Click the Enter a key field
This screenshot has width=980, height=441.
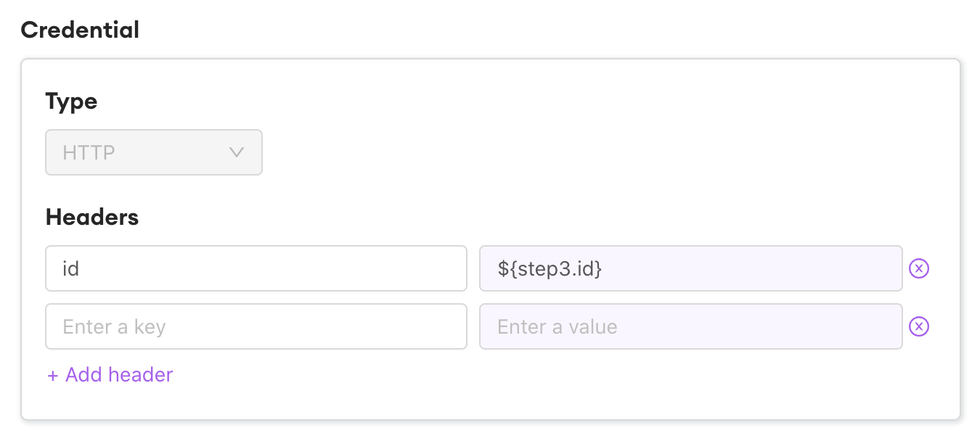tap(256, 327)
